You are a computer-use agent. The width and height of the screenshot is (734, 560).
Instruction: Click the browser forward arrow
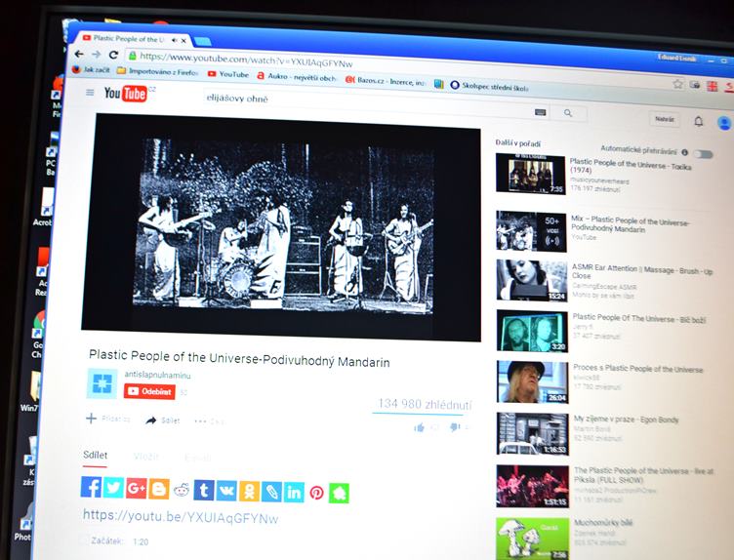(97, 55)
